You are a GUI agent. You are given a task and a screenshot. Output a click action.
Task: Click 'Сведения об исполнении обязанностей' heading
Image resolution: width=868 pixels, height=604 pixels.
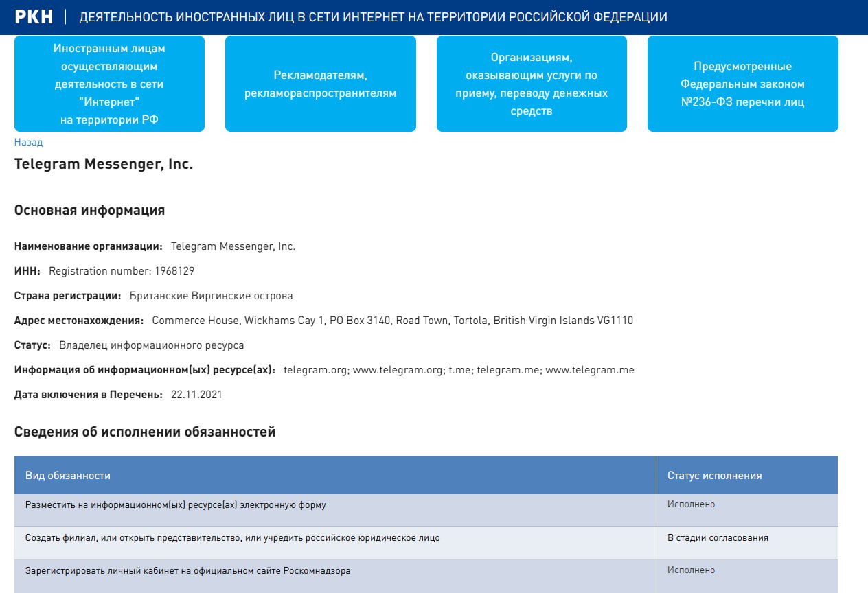click(145, 432)
